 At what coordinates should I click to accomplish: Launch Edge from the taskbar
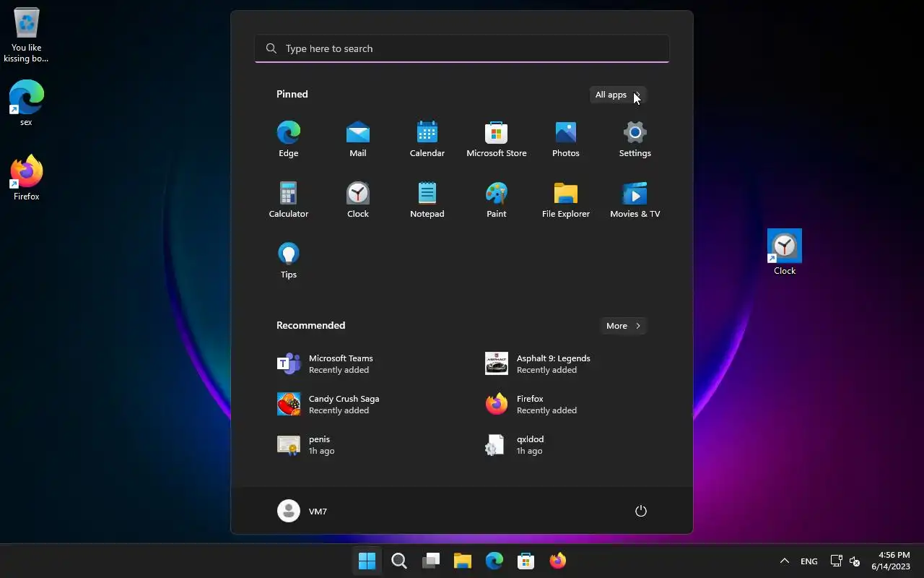point(494,561)
